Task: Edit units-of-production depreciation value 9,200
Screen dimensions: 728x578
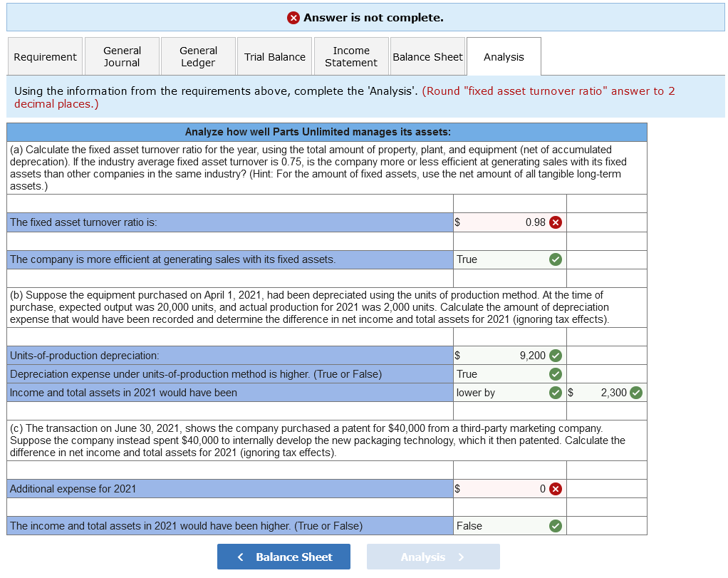Action: click(x=510, y=356)
